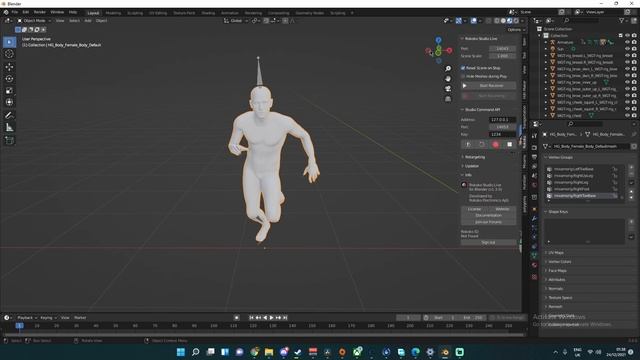The image size is (640, 360).
Task: Click the zoom magnifier viewport icon
Action: (x=448, y=69)
